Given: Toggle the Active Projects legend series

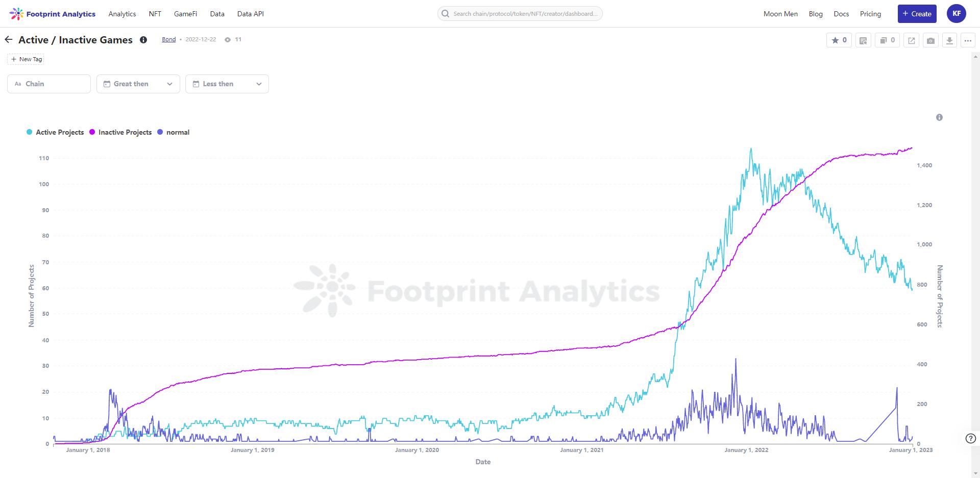Looking at the screenshot, I should point(55,132).
